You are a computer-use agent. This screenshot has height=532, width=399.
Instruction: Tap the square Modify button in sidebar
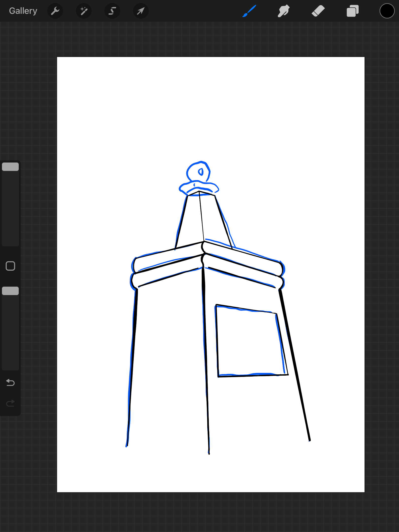click(x=10, y=266)
